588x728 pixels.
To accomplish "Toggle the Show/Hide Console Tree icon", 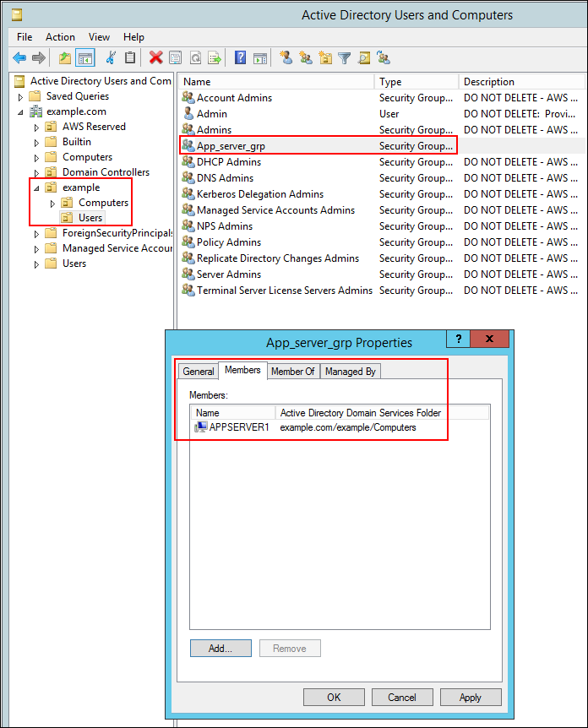I will pos(85,58).
